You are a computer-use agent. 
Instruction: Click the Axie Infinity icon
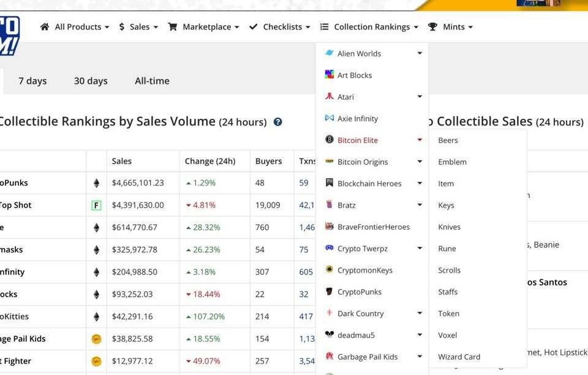click(x=330, y=118)
